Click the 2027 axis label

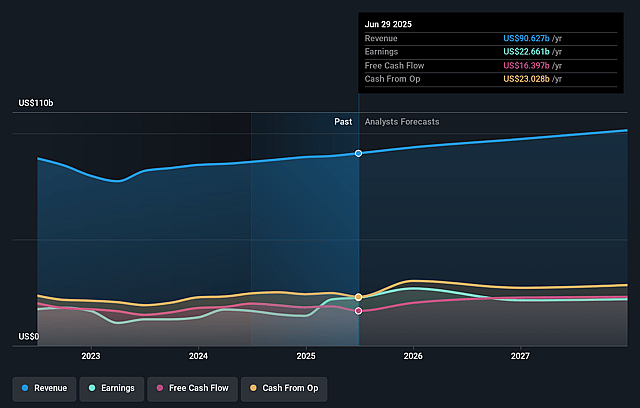click(x=520, y=356)
